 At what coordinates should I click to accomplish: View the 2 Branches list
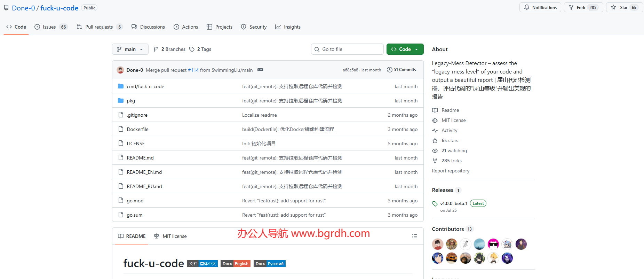pos(169,49)
